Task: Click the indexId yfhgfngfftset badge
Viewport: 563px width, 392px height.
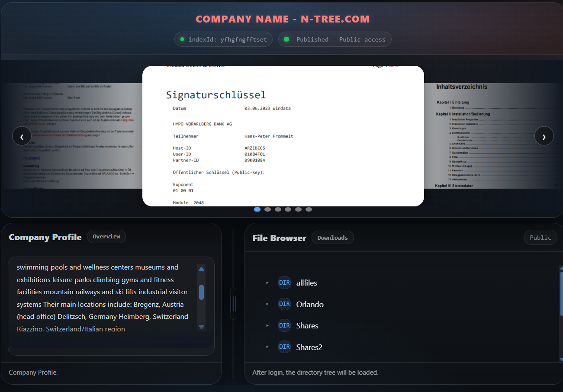Action: coord(223,39)
